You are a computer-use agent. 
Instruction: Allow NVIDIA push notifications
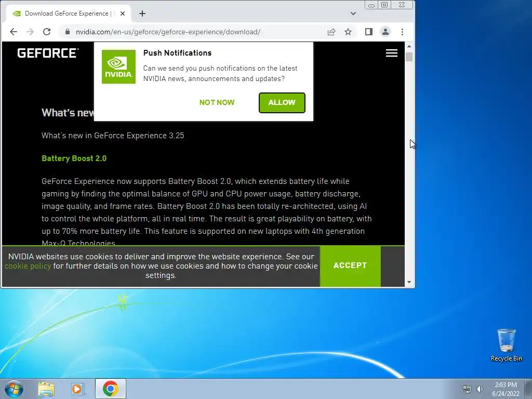(x=282, y=102)
